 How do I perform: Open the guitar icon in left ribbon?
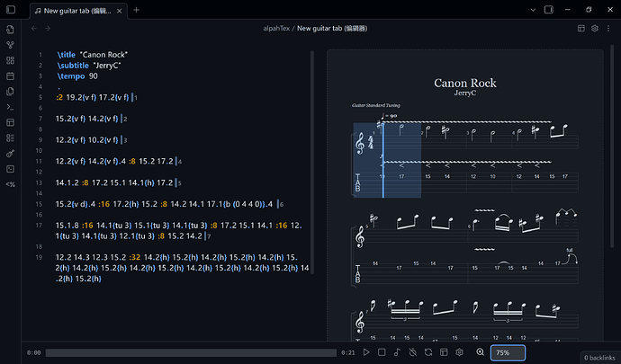pyautogui.click(x=11, y=153)
